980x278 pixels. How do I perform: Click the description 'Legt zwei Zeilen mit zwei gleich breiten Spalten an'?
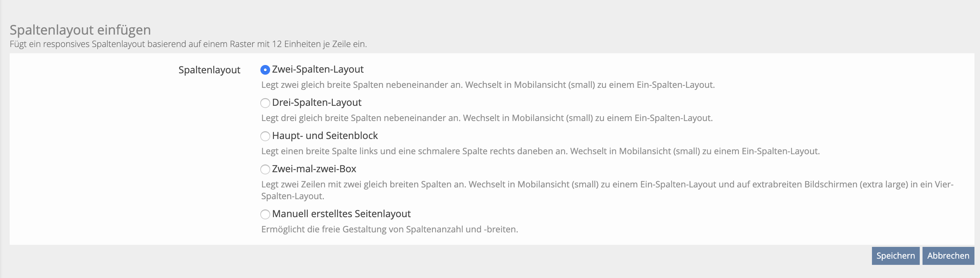pyautogui.click(x=607, y=185)
